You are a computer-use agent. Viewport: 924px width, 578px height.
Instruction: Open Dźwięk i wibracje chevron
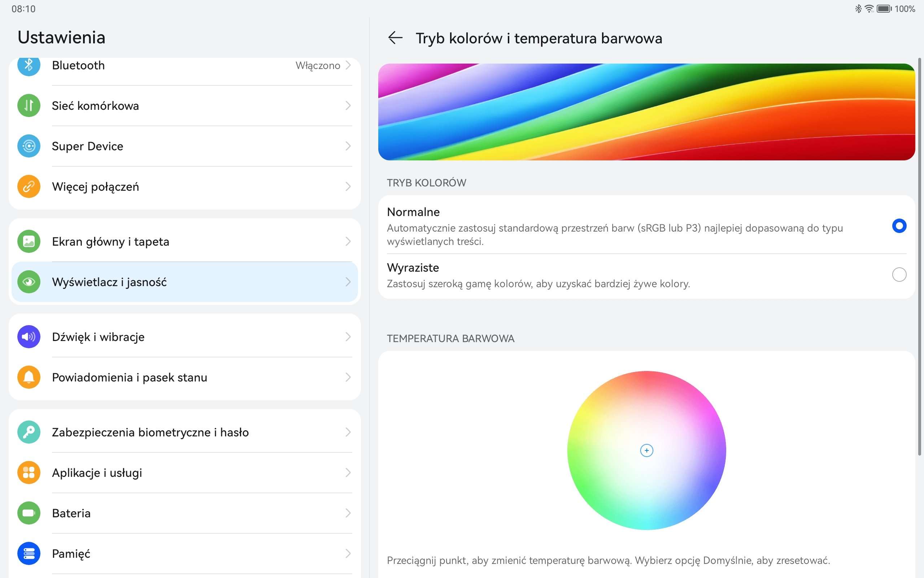348,337
